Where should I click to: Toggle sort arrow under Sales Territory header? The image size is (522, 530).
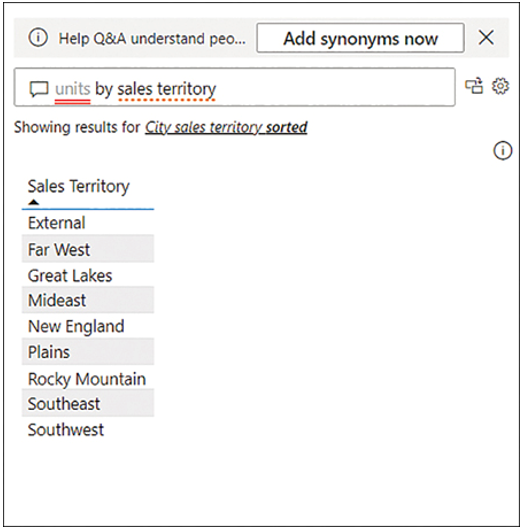pyautogui.click(x=33, y=202)
